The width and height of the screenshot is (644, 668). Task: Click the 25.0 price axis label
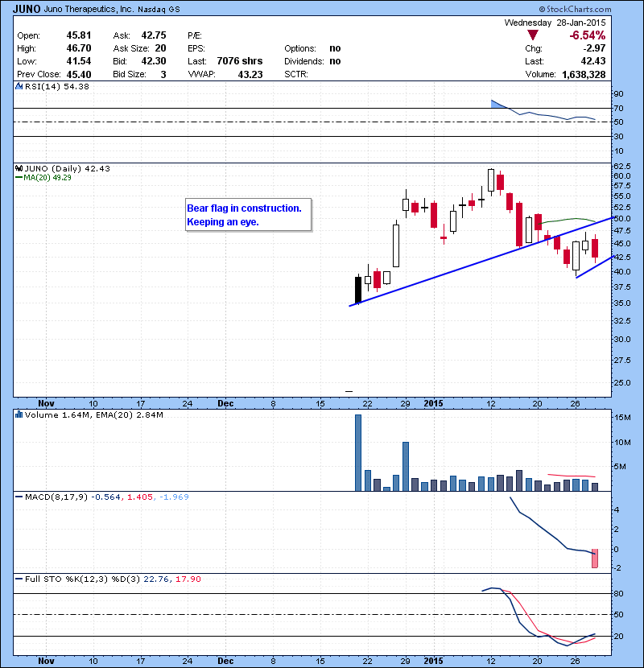pyautogui.click(x=621, y=382)
